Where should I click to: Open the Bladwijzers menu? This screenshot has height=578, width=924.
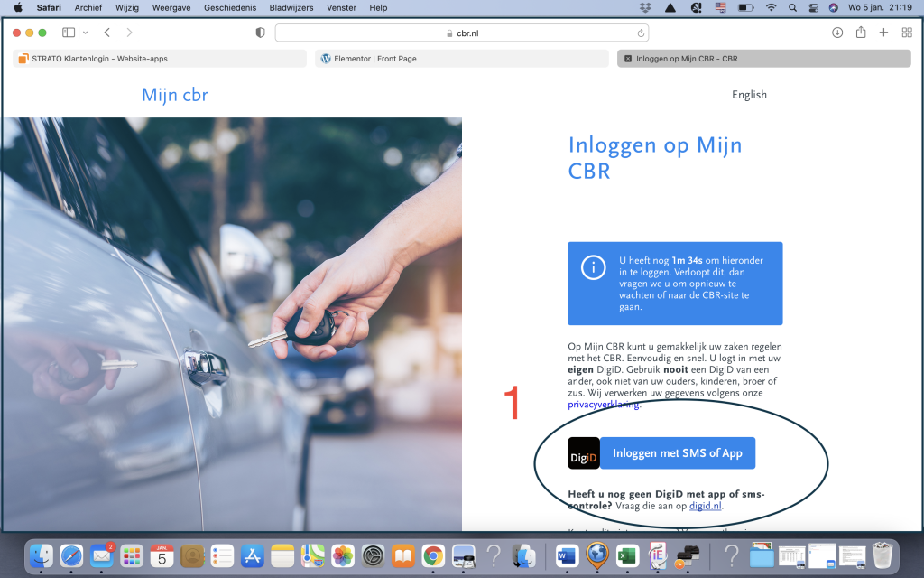click(291, 7)
